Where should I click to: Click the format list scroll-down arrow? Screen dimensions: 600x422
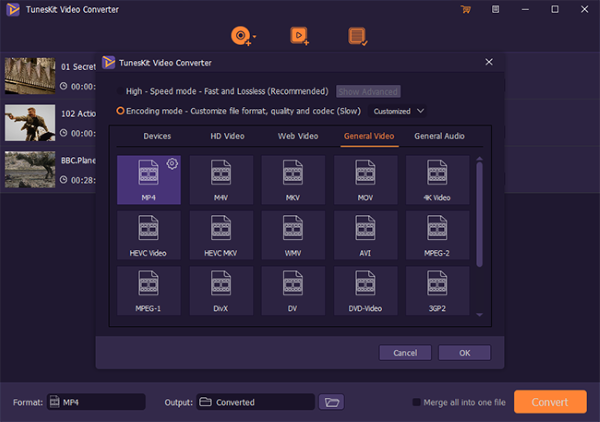479,315
